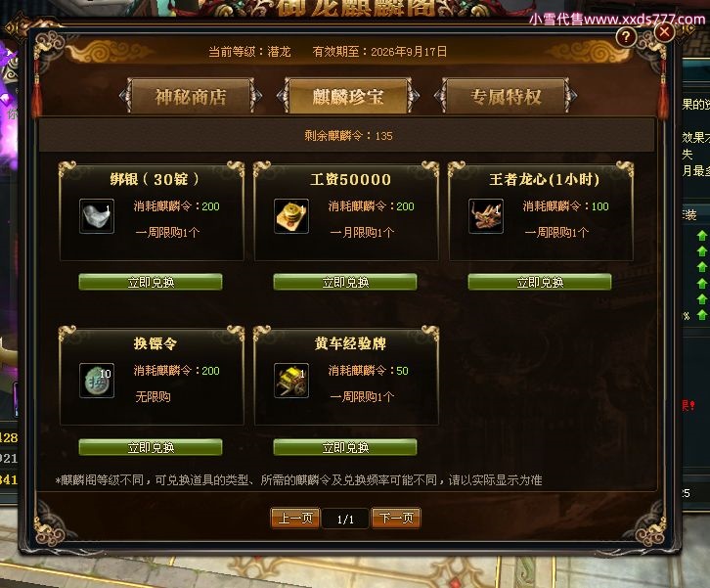The height and width of the screenshot is (588, 710).
Task: Click the gold coins 工资50000 icon
Action: click(291, 216)
